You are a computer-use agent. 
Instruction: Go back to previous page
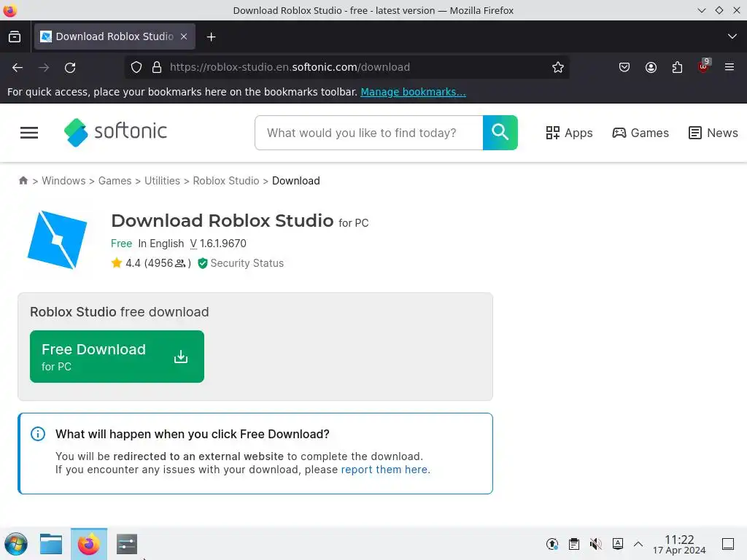tap(18, 68)
